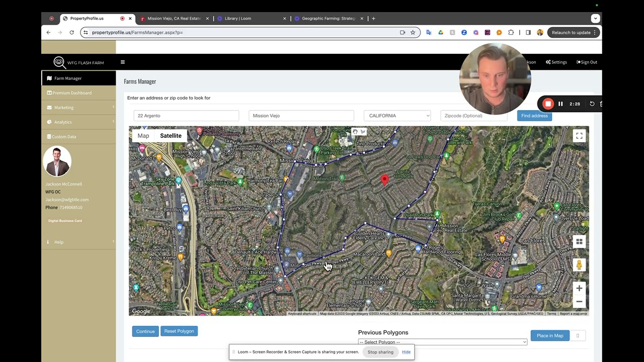Click the Jackson McConnell profile photo
The height and width of the screenshot is (362, 644).
pos(57,161)
